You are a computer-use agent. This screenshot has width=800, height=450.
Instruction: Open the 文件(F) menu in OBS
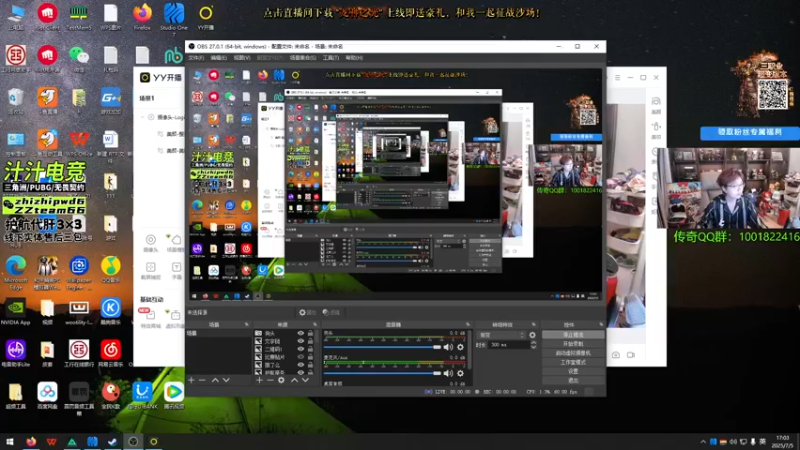pos(196,58)
